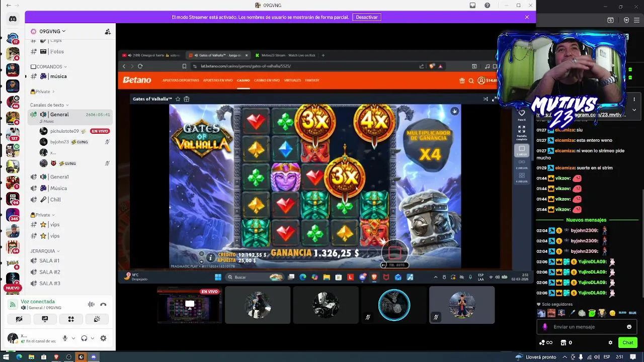
Task: Click the Kick chat settings gear
Action: [610, 342]
